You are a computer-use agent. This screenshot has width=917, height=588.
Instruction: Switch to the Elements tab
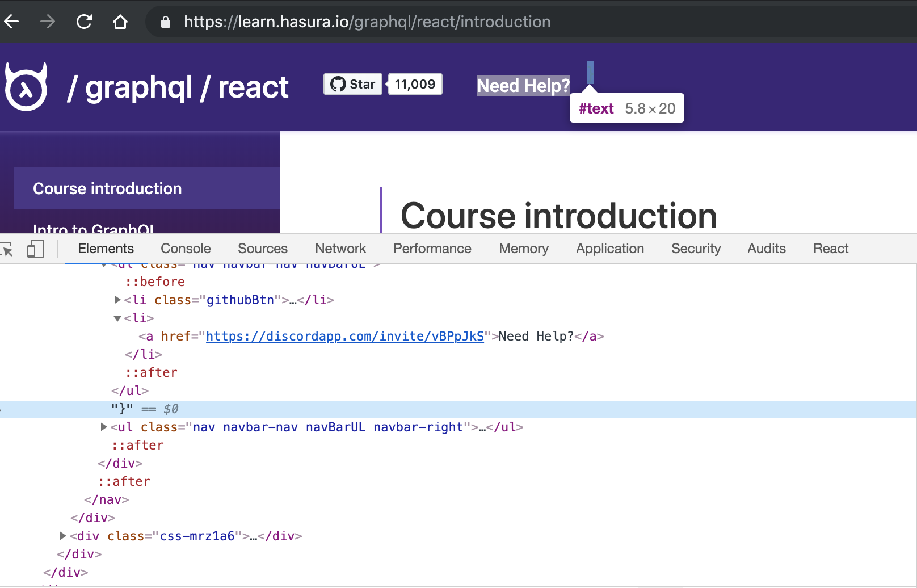[x=106, y=249]
